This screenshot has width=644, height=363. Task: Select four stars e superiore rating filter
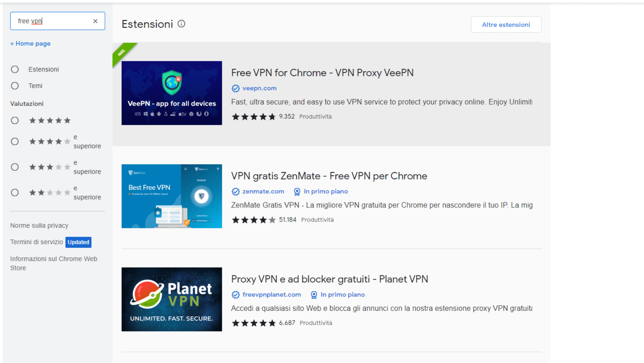tap(15, 141)
